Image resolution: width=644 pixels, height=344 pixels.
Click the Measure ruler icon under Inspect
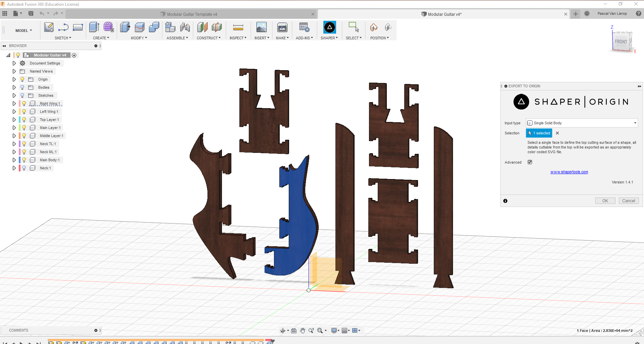point(238,28)
